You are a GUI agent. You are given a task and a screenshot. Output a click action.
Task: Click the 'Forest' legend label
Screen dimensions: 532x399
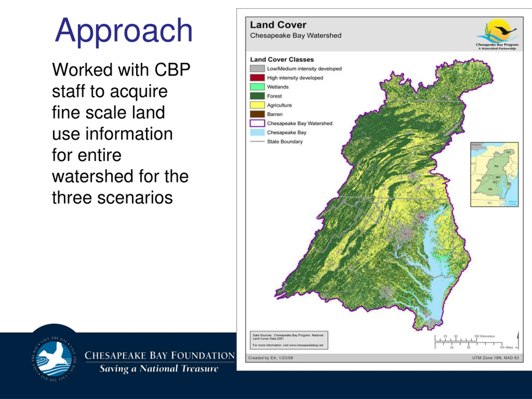[275, 96]
